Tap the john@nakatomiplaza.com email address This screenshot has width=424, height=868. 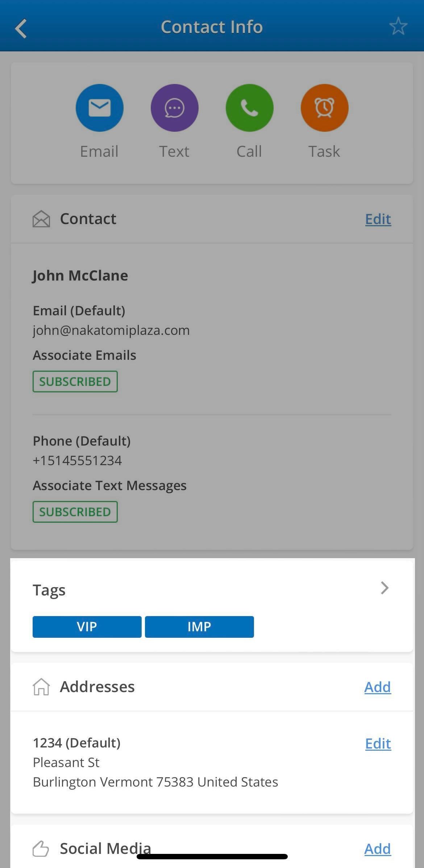coord(111,330)
